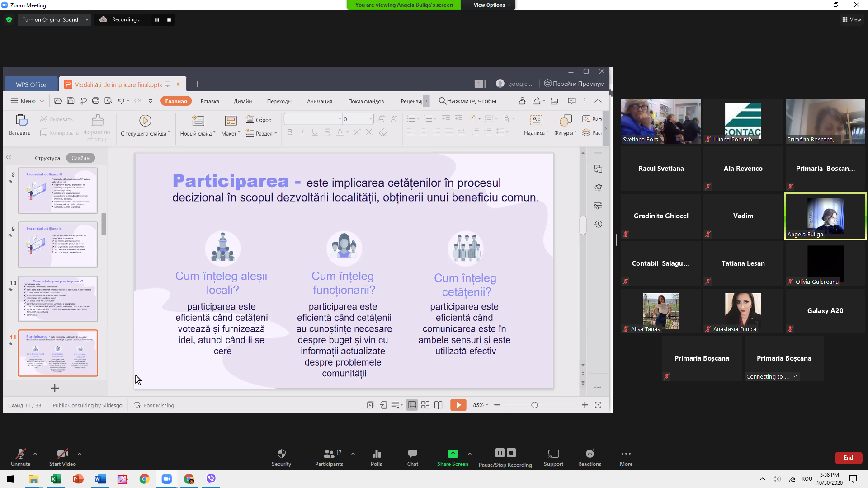
Task: Pause the recording at the top bar
Action: 157,20
